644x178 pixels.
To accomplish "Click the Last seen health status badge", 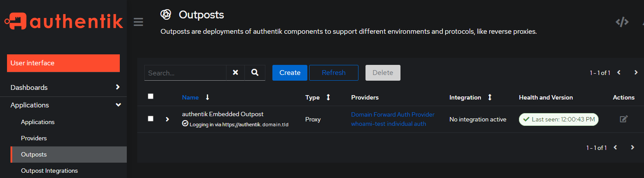I will (558, 119).
